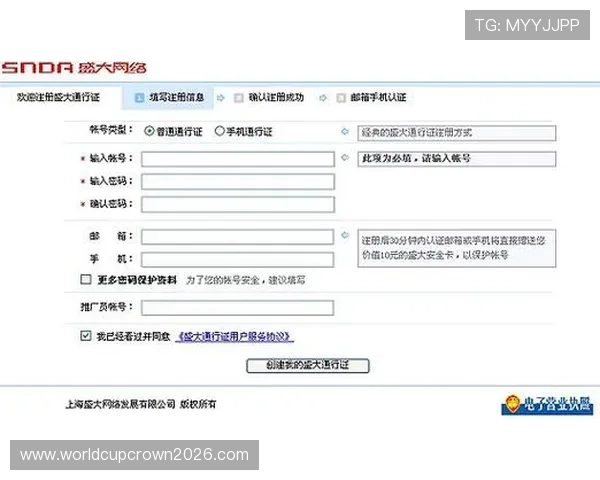Click the 上海盛大网络发展有限公司 版权所有 footer text
600x480 pixels.
point(141,404)
